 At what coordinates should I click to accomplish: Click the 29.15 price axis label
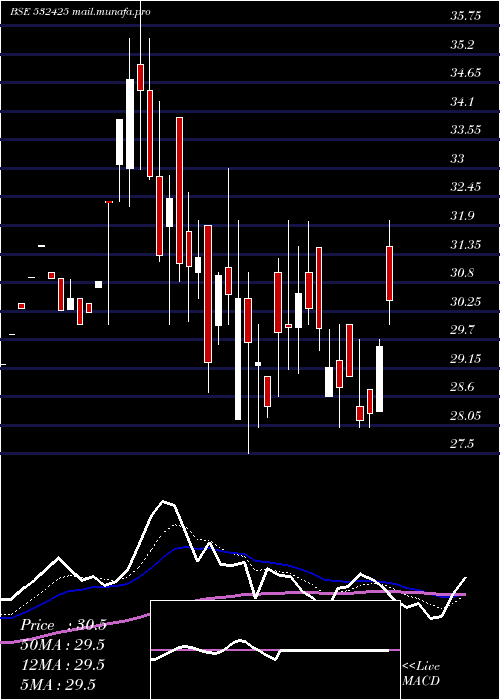466,358
